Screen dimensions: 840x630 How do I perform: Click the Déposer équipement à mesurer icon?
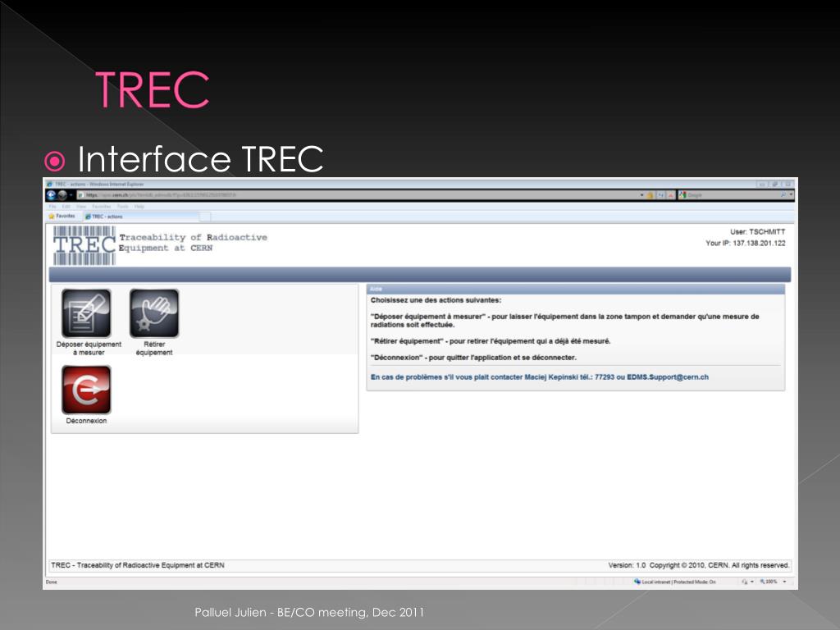(86, 313)
